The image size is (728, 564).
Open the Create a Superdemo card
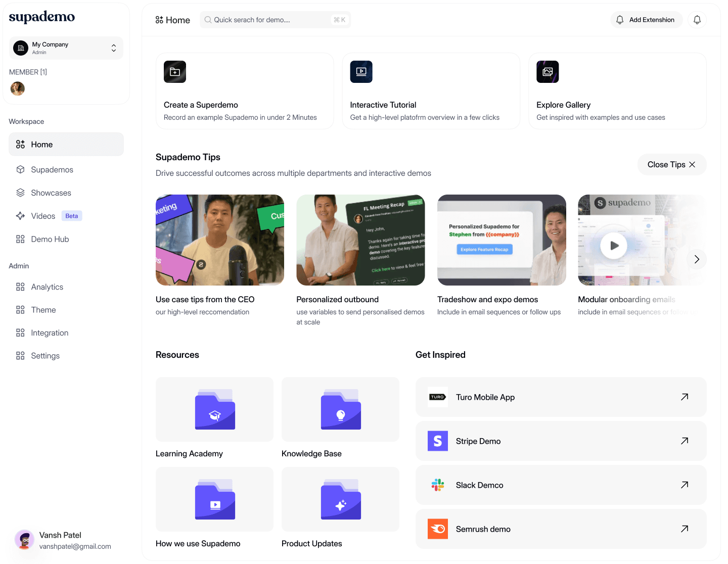click(245, 91)
